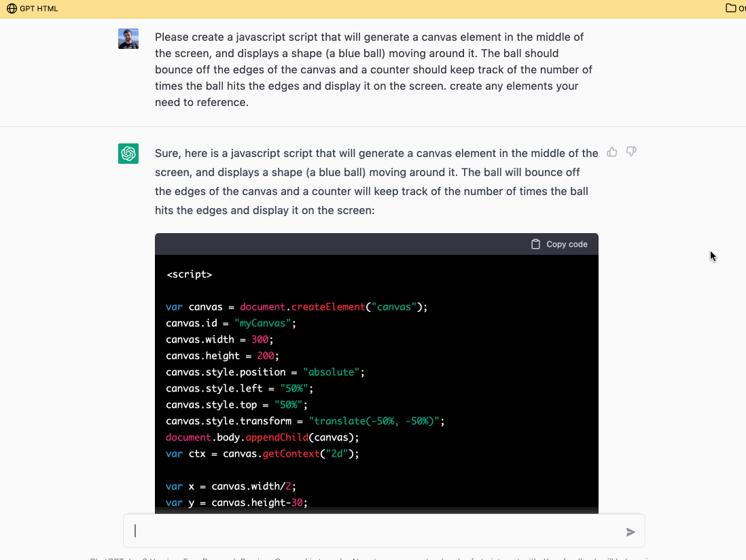Click the 'canvas.height = 200;' code line

(223, 356)
